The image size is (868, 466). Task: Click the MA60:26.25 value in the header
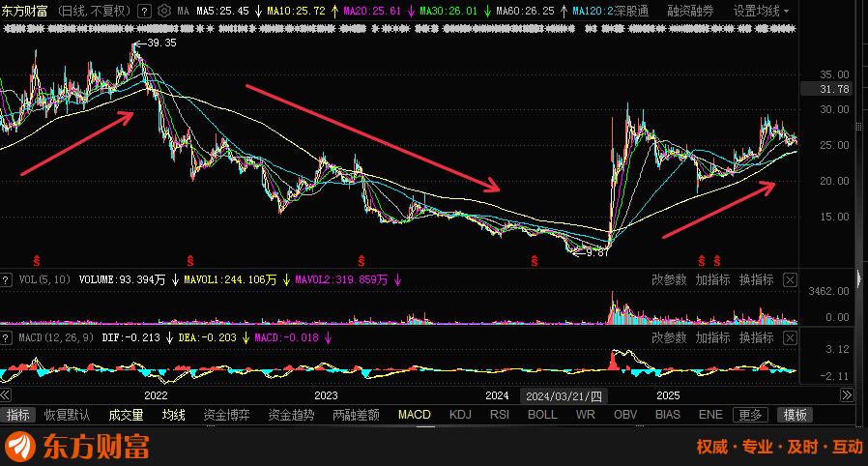point(525,11)
